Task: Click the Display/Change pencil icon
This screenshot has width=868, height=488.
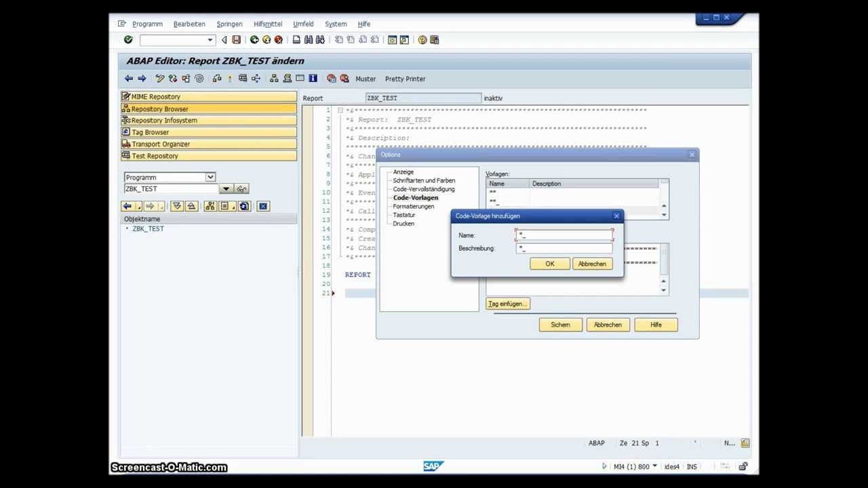Action: tap(160, 79)
